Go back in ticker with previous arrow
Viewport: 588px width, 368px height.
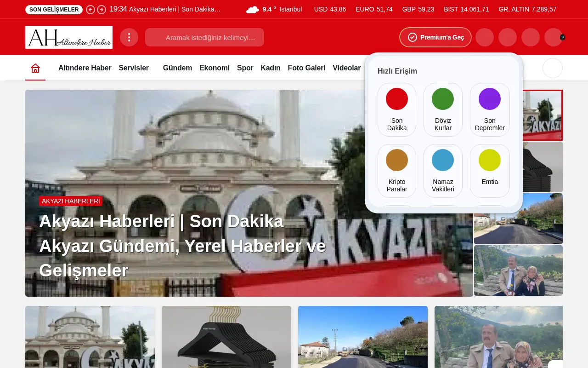click(90, 9)
